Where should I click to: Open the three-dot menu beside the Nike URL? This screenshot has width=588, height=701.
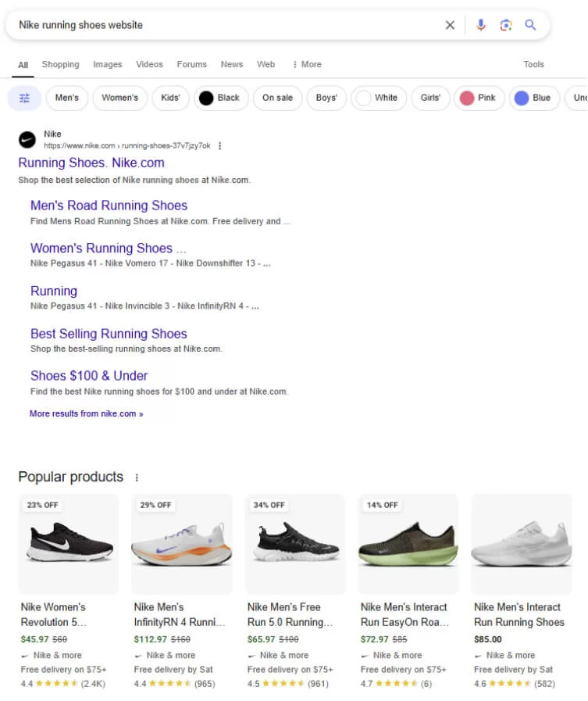point(220,145)
